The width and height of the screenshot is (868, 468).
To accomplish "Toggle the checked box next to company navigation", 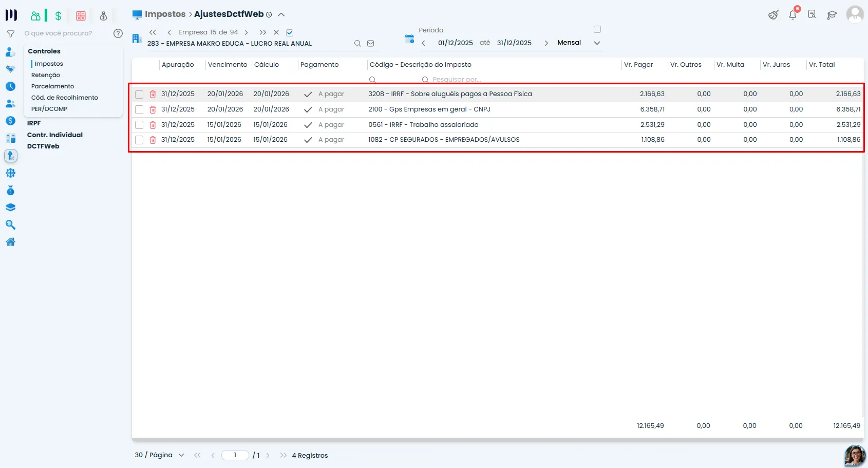I will pos(290,32).
